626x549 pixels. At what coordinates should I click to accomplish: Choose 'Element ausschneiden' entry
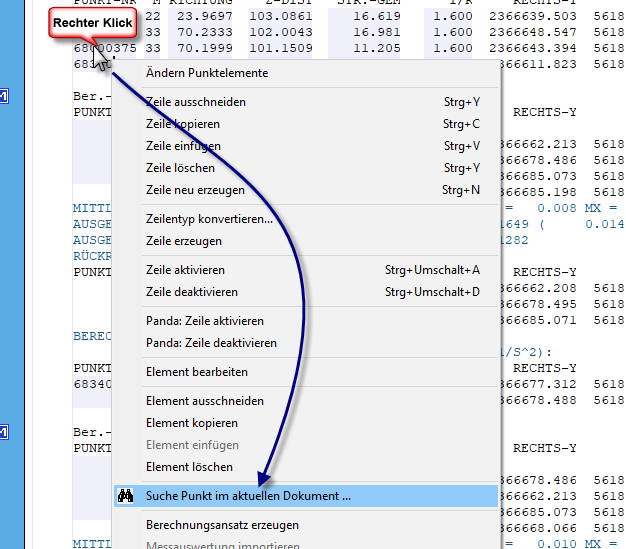tap(205, 401)
